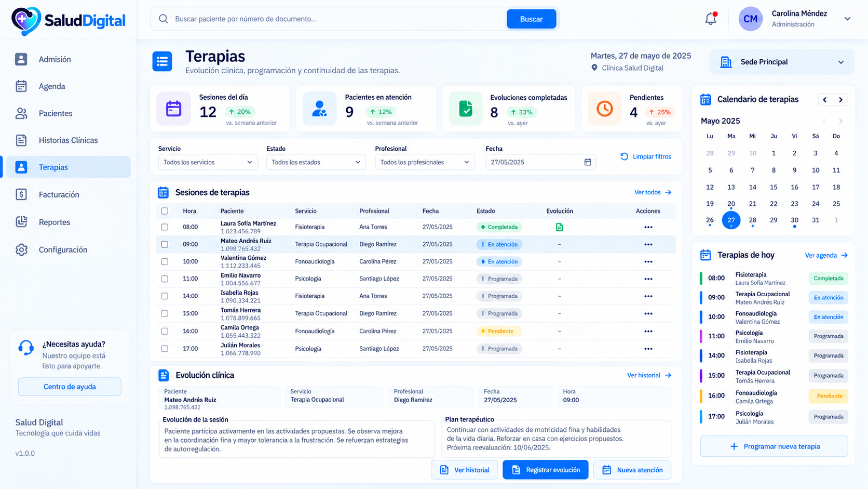Open actions menu for Mateo Andrés Ruiz row
This screenshot has height=489, width=868.
click(x=648, y=244)
